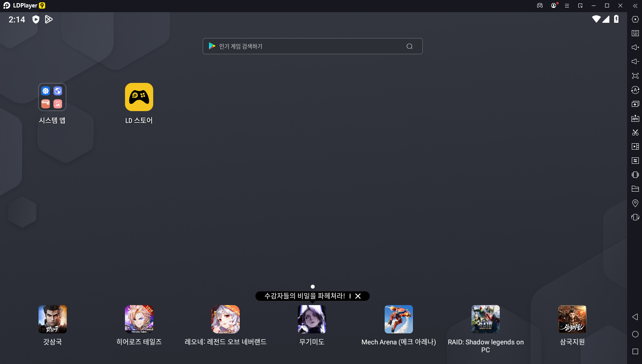Close the LDPlayer window

[620, 5]
